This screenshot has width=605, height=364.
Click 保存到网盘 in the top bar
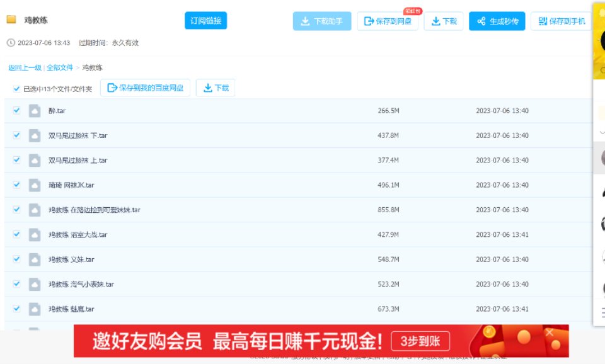pyautogui.click(x=388, y=21)
